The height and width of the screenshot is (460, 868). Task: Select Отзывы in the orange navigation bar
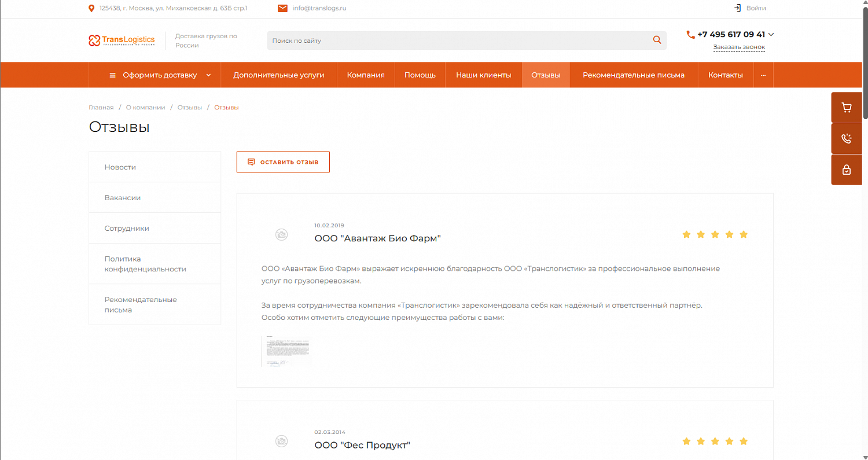pos(546,75)
